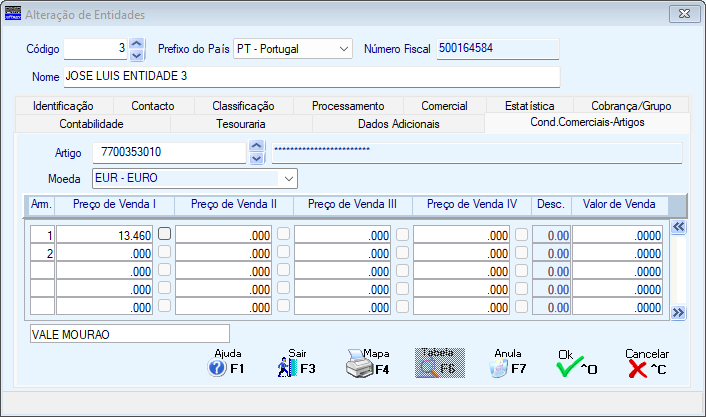The image size is (706, 417).
Task: Toggle checkbox after Preço de Venda I third row
Action: tap(165, 269)
